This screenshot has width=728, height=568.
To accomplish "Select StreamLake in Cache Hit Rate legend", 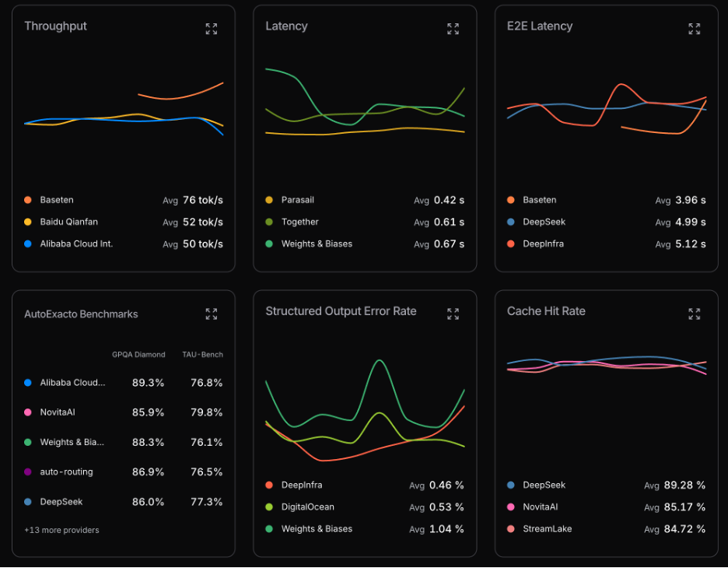I will point(548,528).
